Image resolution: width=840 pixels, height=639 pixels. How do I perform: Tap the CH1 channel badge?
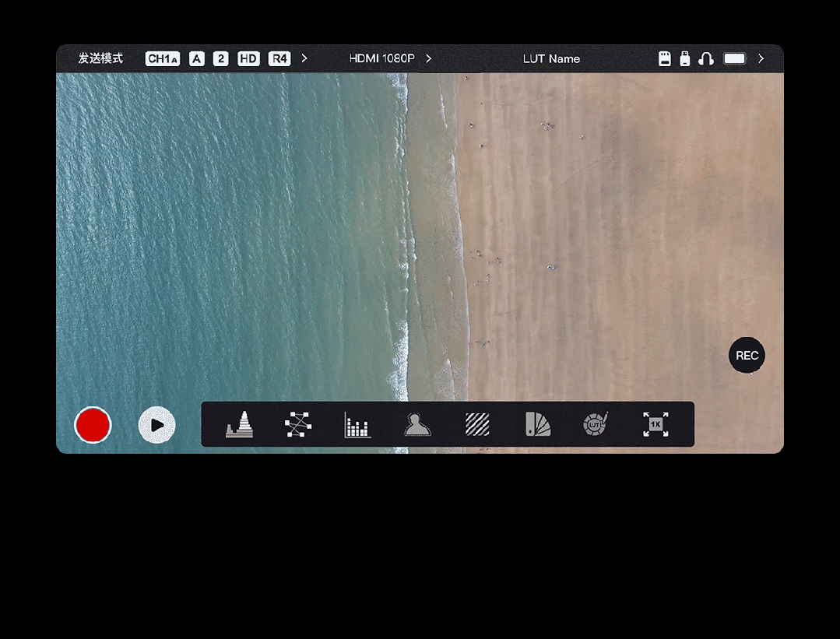coord(162,58)
